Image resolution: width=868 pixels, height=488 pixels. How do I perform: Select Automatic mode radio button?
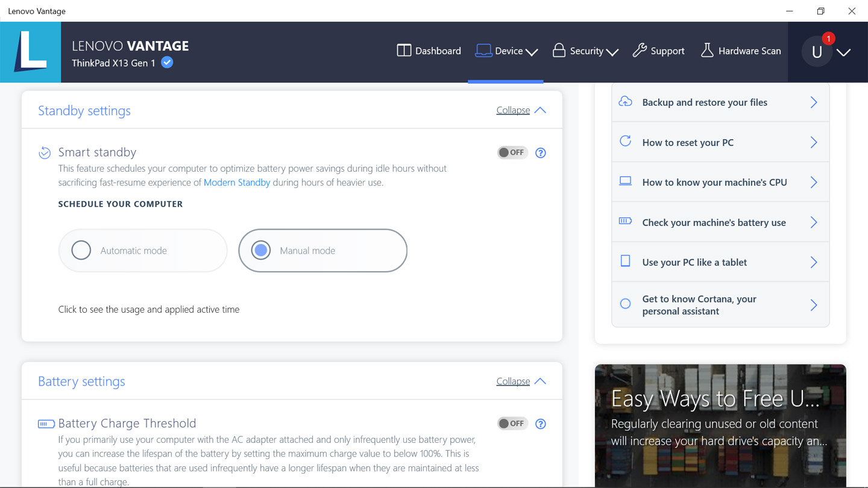click(x=81, y=250)
